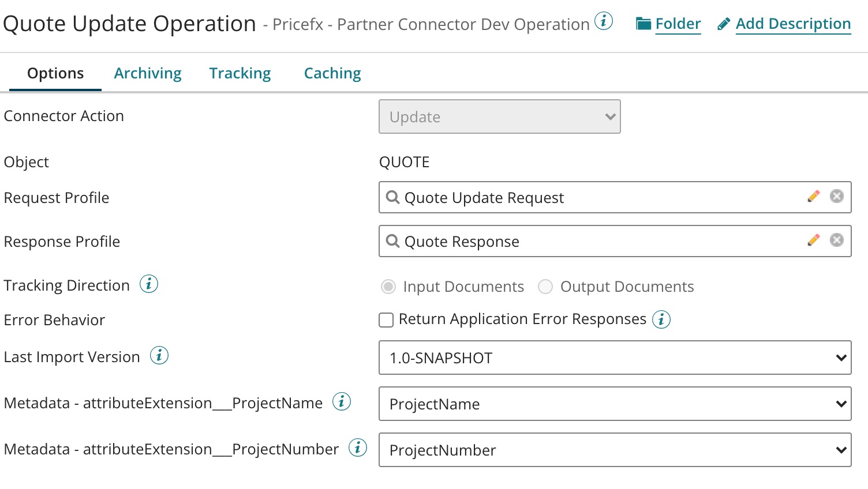The height and width of the screenshot is (489, 868).
Task: Edit the Quote Update Request profile pencil
Action: (x=814, y=197)
